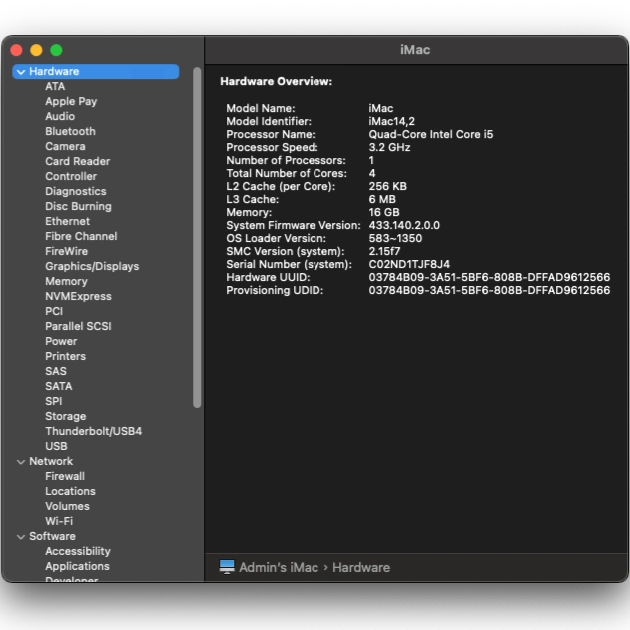Choose SAS from the hardware list

click(56, 371)
